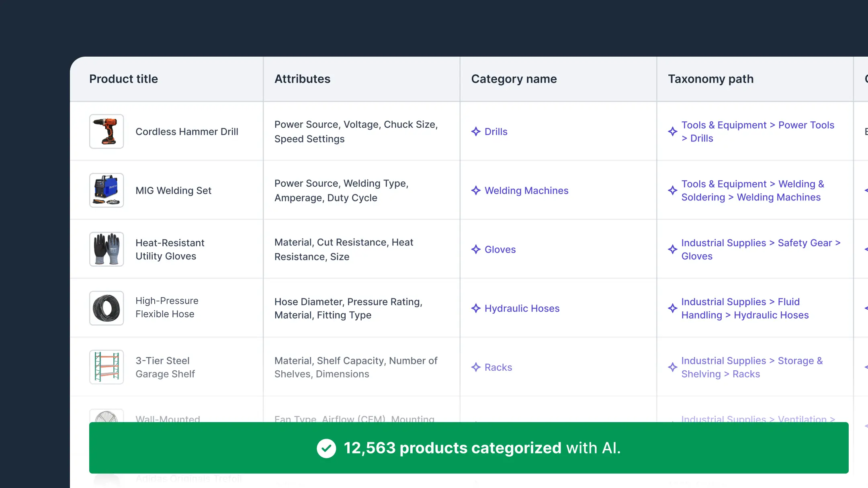Click the Category name column header
The image size is (868, 488).
click(514, 79)
